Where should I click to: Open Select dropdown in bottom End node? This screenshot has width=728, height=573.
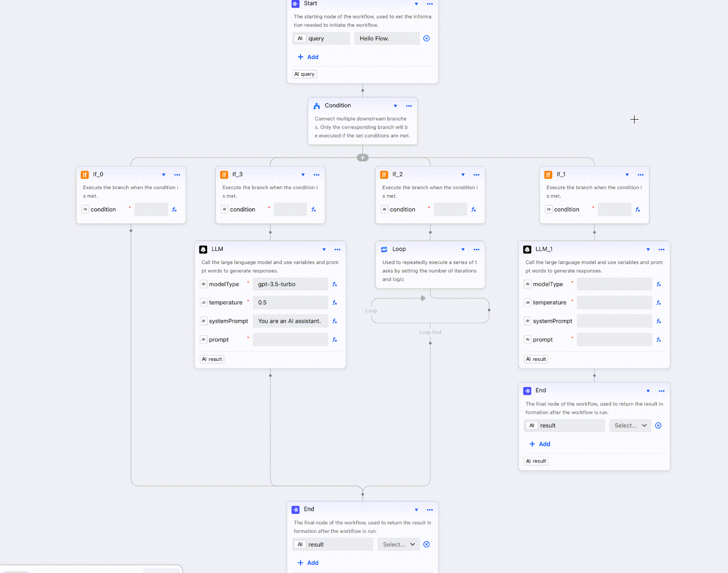coord(398,544)
